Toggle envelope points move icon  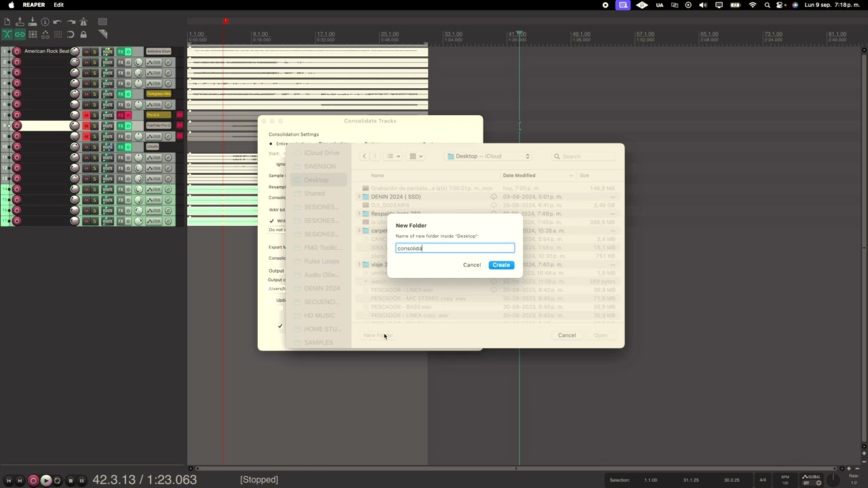(x=45, y=35)
